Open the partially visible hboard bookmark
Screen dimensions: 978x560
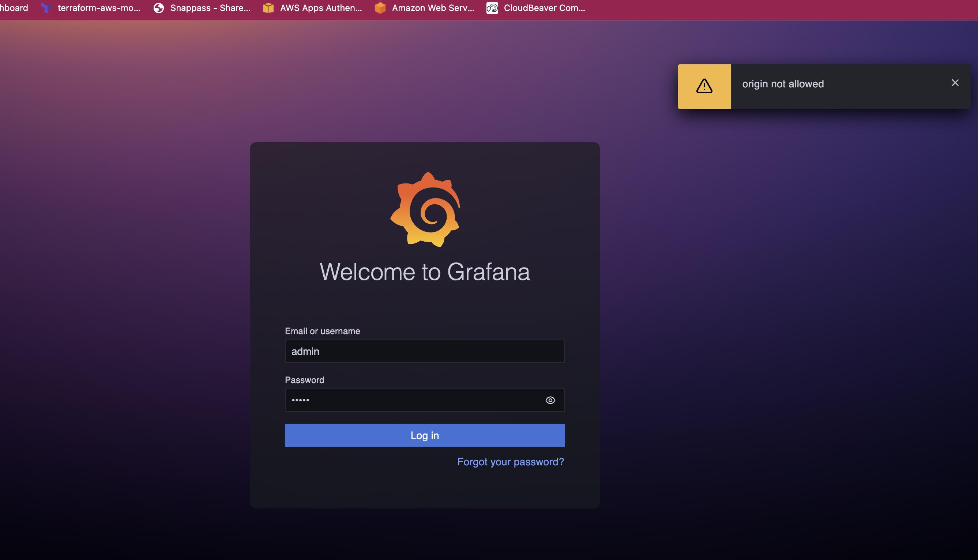[14, 8]
